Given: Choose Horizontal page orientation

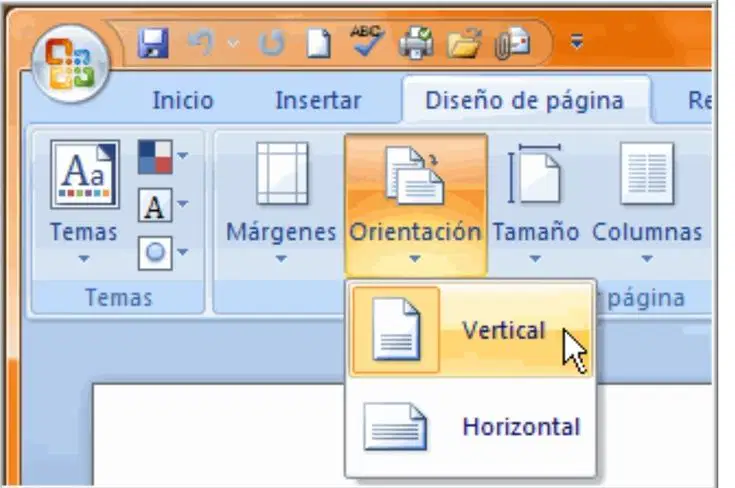Looking at the screenshot, I should click(x=470, y=427).
